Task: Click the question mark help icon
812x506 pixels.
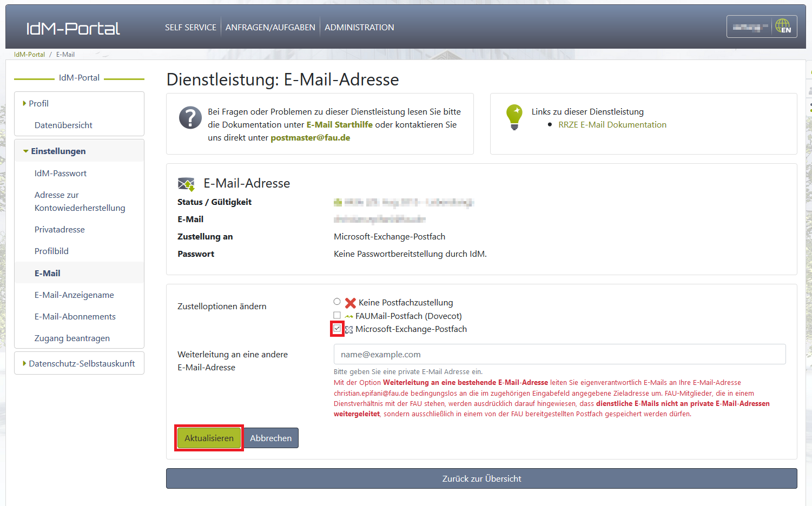Action: 190,117
